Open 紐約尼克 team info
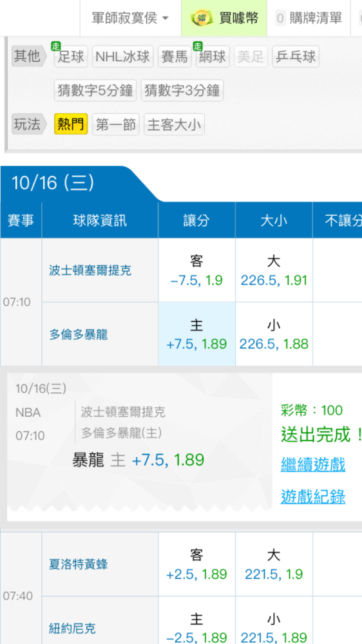Screen dimensions: 362x644 coord(72,628)
